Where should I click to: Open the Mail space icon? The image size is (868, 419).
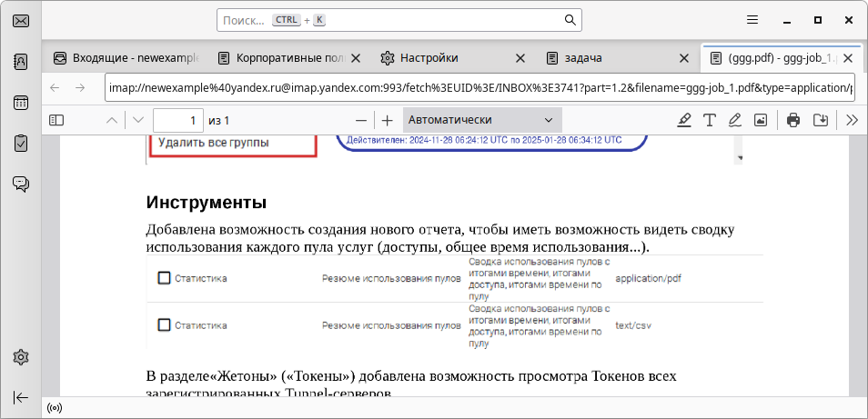click(x=21, y=21)
